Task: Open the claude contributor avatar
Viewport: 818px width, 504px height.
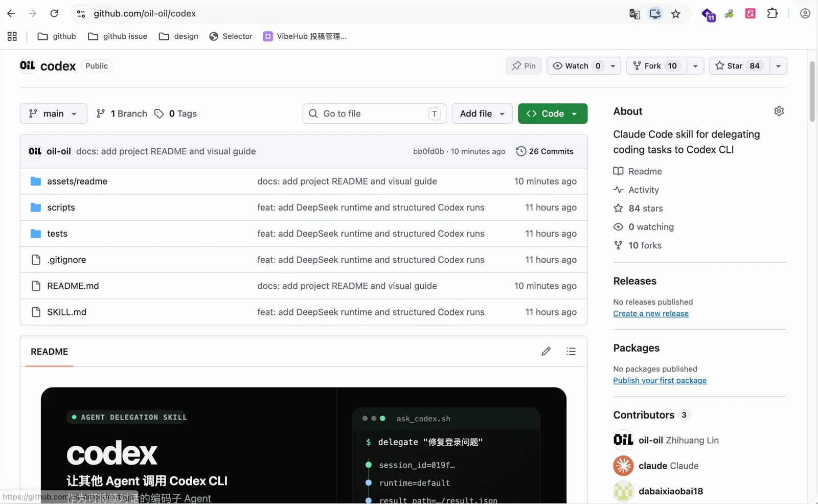Action: coord(623,466)
